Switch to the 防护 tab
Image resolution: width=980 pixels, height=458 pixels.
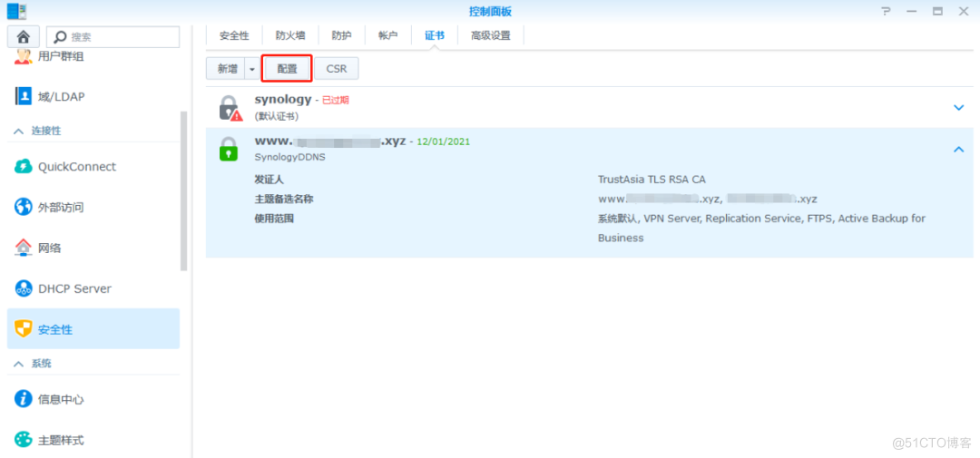341,35
